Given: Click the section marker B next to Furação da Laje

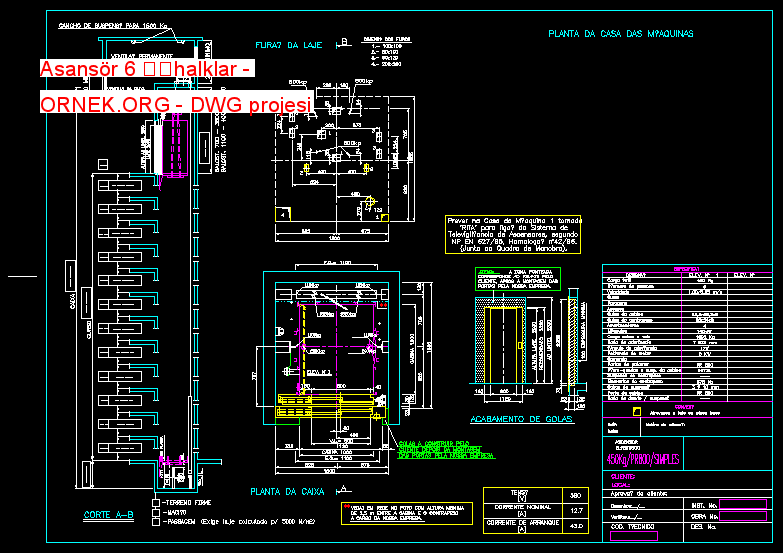Looking at the screenshot, I should click(x=343, y=41).
